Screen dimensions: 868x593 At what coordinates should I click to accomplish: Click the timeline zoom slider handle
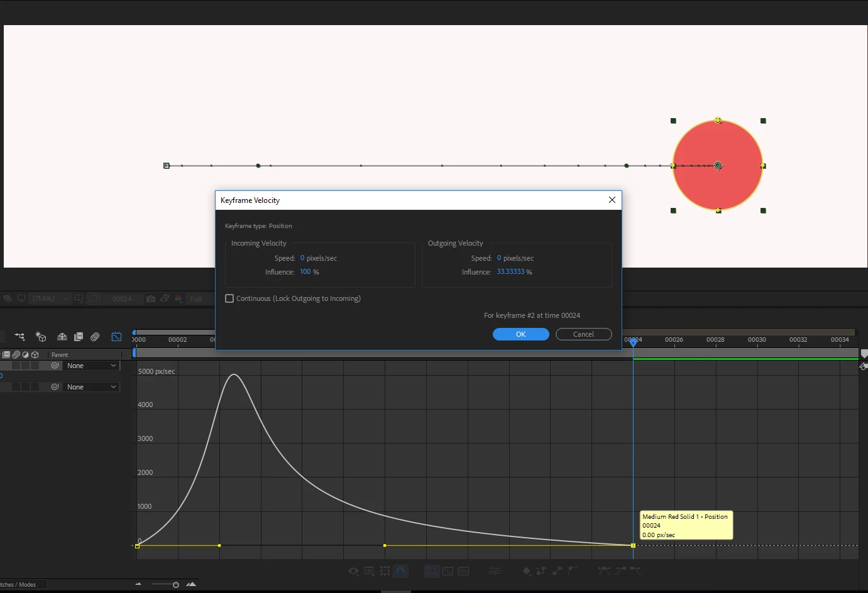click(x=175, y=585)
